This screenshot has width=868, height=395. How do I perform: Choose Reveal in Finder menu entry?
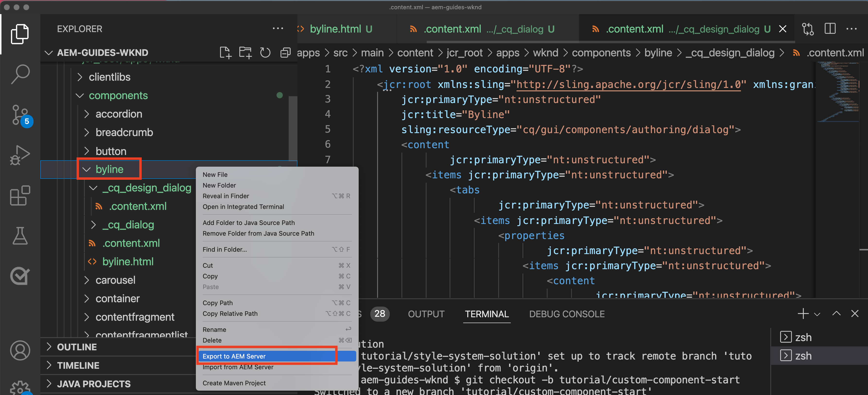point(226,196)
